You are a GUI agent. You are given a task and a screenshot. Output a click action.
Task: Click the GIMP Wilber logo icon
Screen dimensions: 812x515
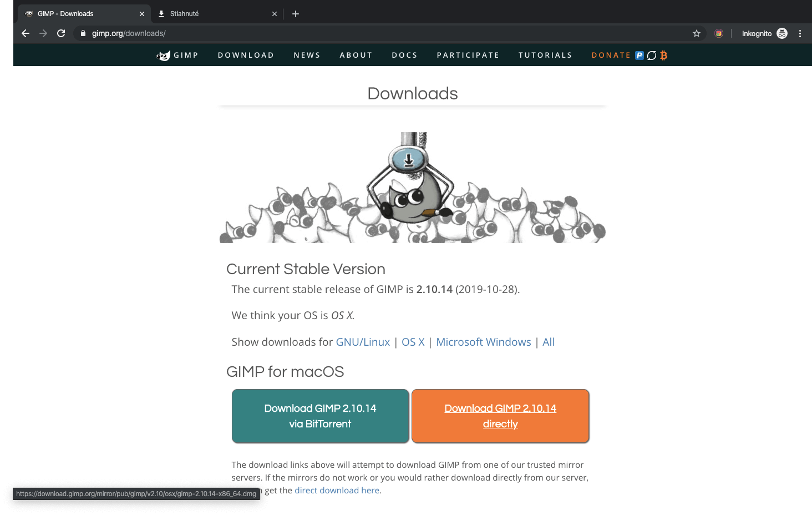(164, 55)
